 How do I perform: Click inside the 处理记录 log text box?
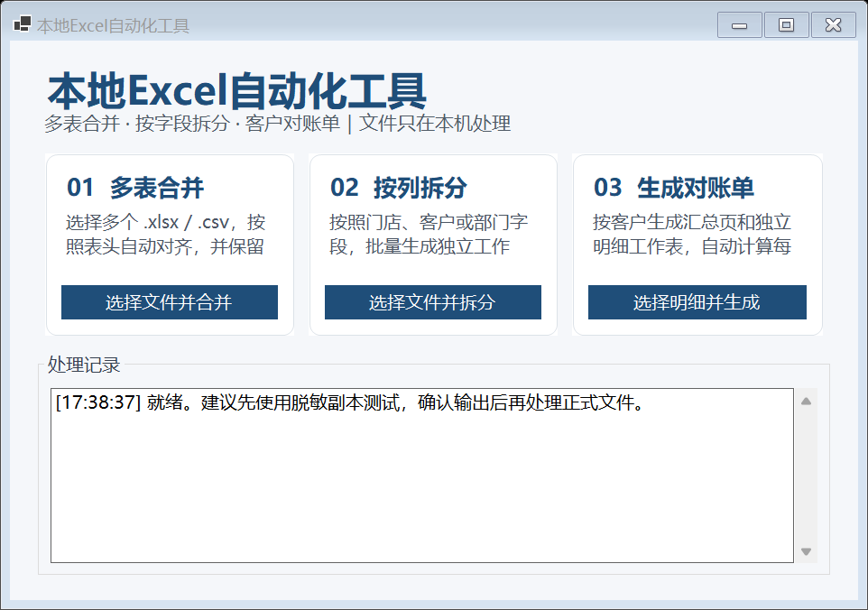422,476
